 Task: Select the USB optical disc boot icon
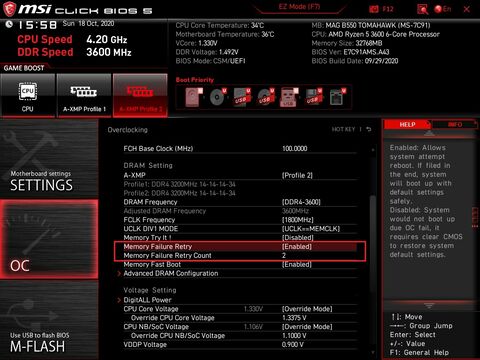point(266,97)
